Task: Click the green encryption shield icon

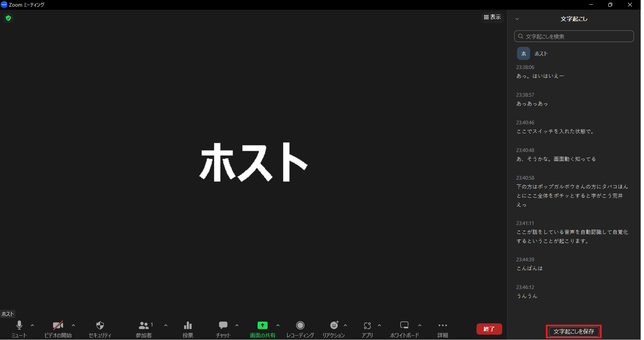Action: (8, 18)
